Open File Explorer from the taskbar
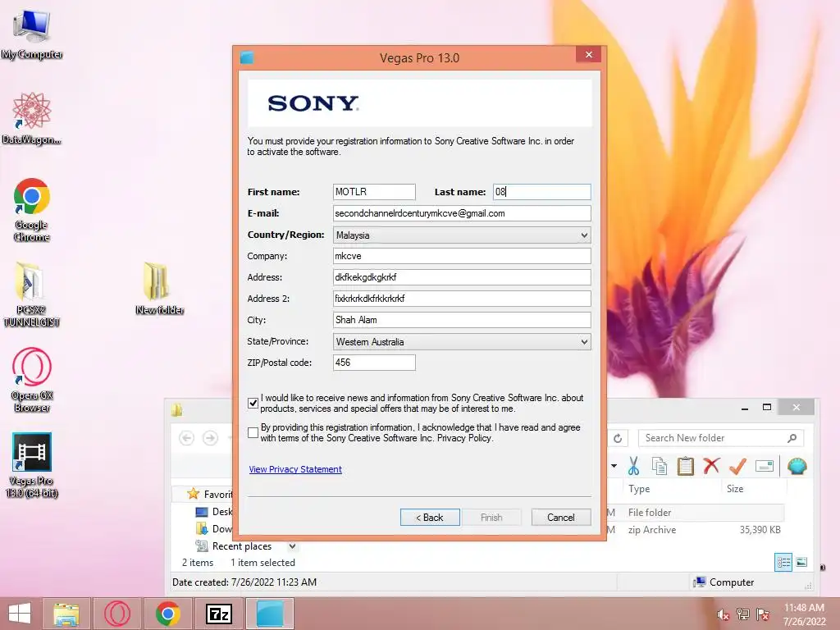Image resolution: width=840 pixels, height=630 pixels. tap(66, 614)
